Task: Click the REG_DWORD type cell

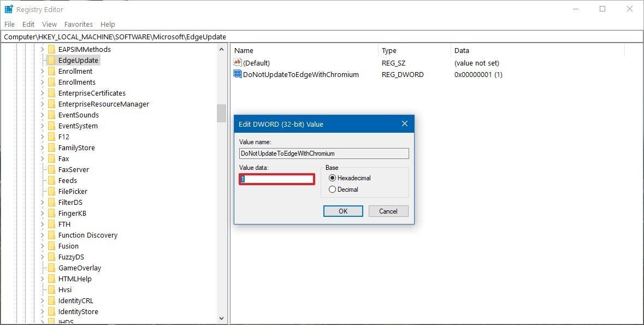Action: pyautogui.click(x=403, y=74)
